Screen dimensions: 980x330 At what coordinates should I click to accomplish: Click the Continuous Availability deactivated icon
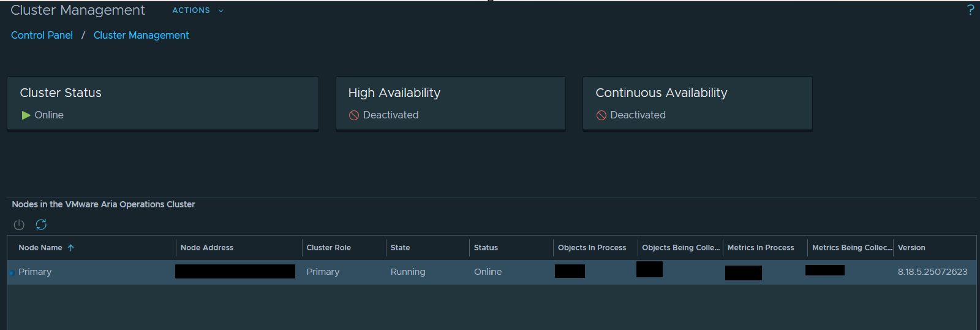pos(601,115)
